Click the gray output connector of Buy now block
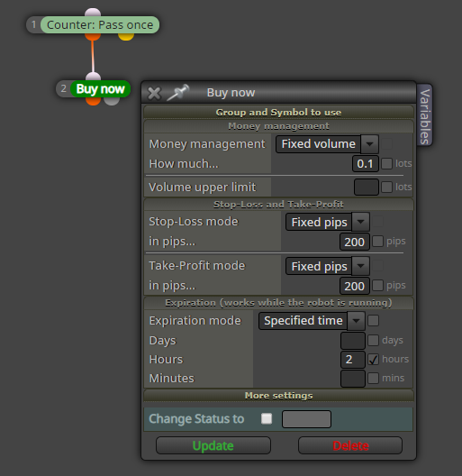The width and height of the screenshot is (462, 476). pyautogui.click(x=112, y=101)
